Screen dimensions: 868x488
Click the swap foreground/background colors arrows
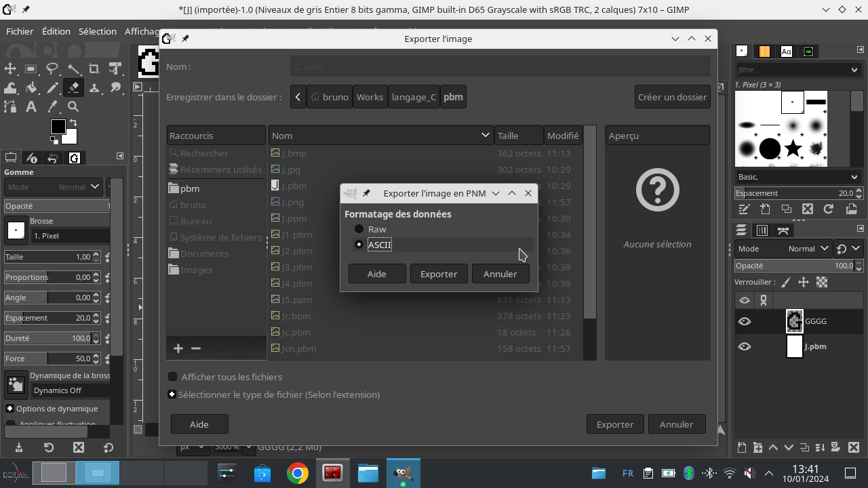coord(73,123)
